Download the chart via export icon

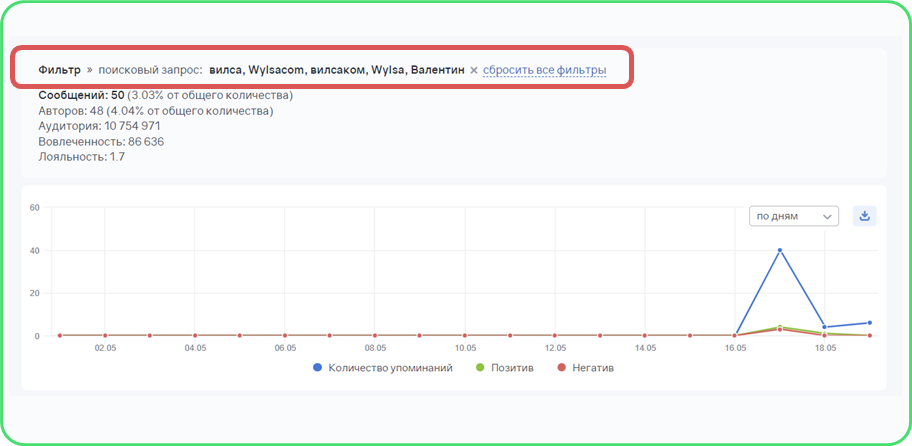864,216
